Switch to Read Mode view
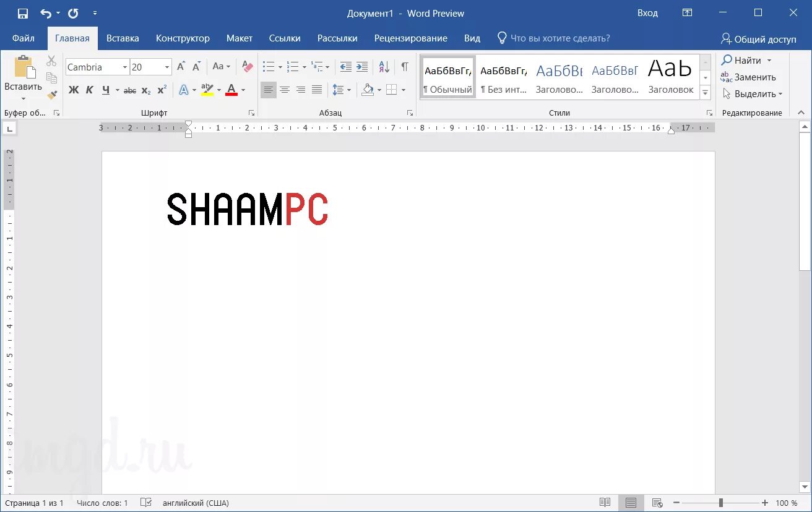 tap(605, 503)
